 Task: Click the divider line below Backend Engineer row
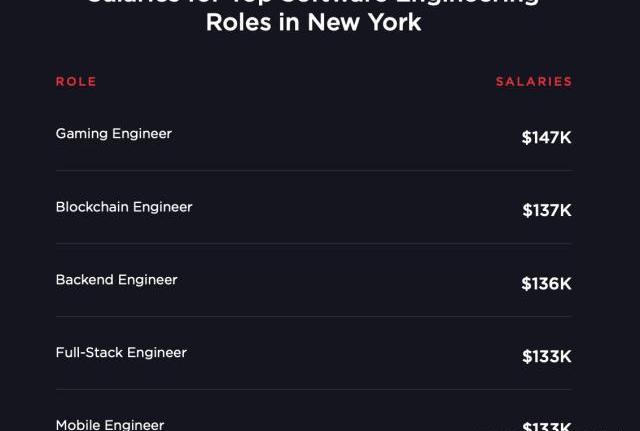[313, 317]
